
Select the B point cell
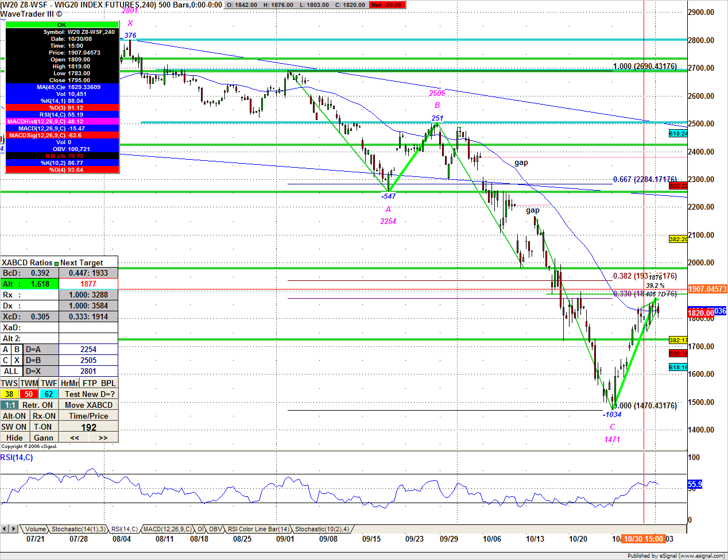pos(17,349)
